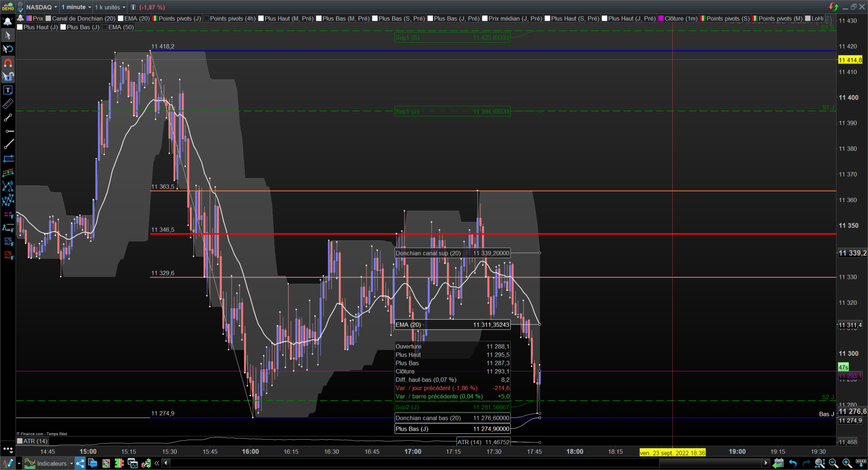Click the Points pivots (S) label

pos(728,19)
